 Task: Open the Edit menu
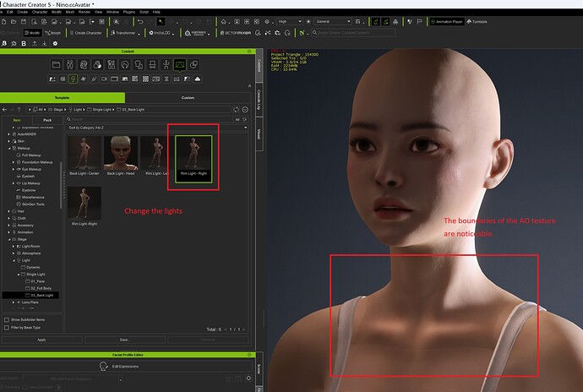coord(10,12)
